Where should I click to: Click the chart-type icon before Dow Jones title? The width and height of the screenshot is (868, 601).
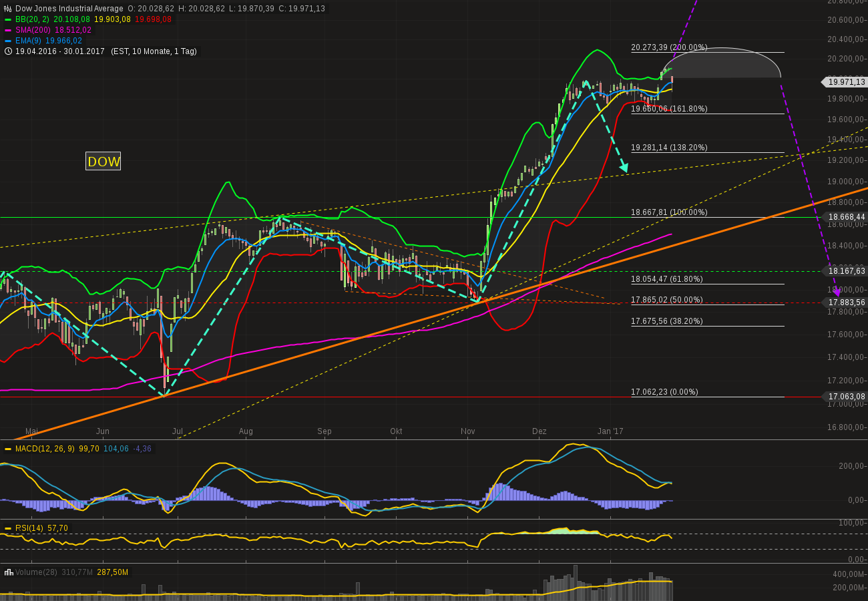click(x=8, y=9)
